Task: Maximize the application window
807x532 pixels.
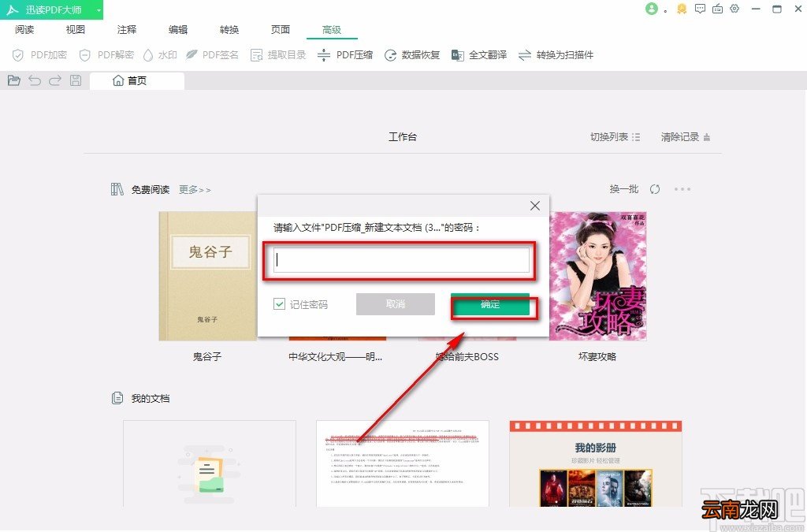Action: click(777, 9)
